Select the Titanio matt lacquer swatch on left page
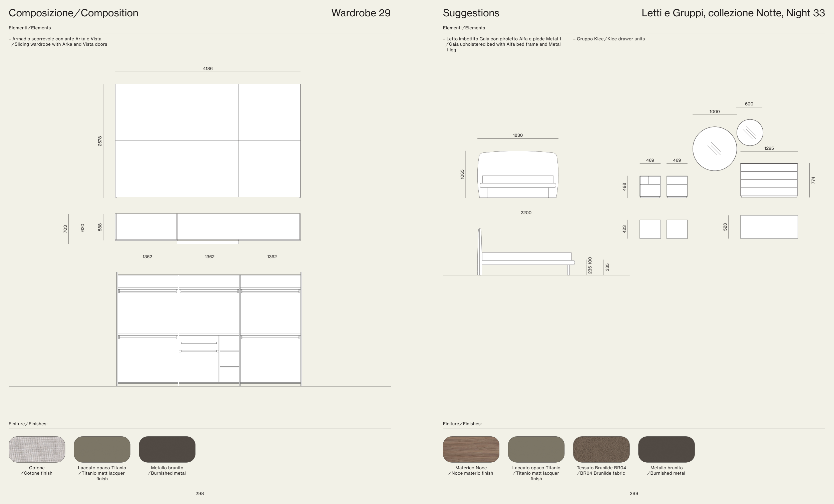834x504 pixels. 102,449
